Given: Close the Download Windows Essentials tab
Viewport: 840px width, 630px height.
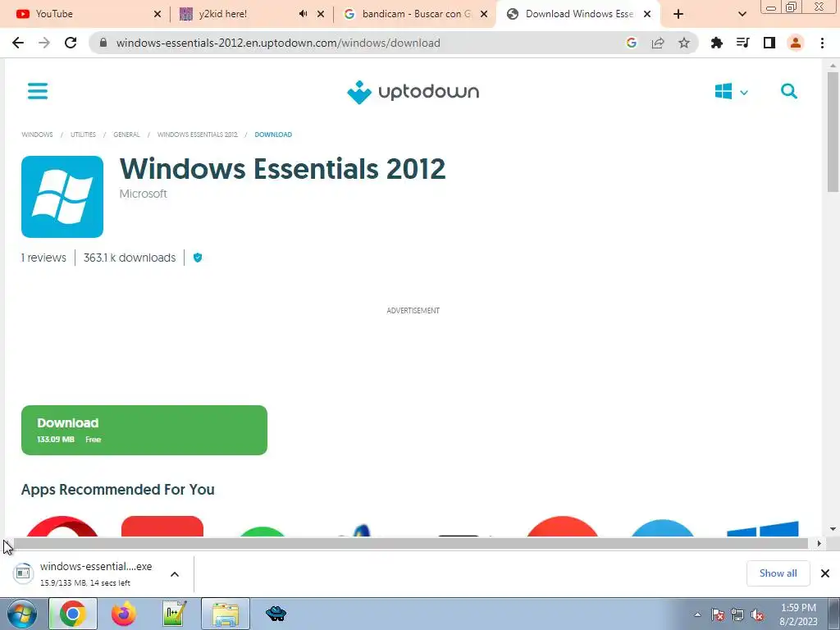Looking at the screenshot, I should click(x=647, y=14).
